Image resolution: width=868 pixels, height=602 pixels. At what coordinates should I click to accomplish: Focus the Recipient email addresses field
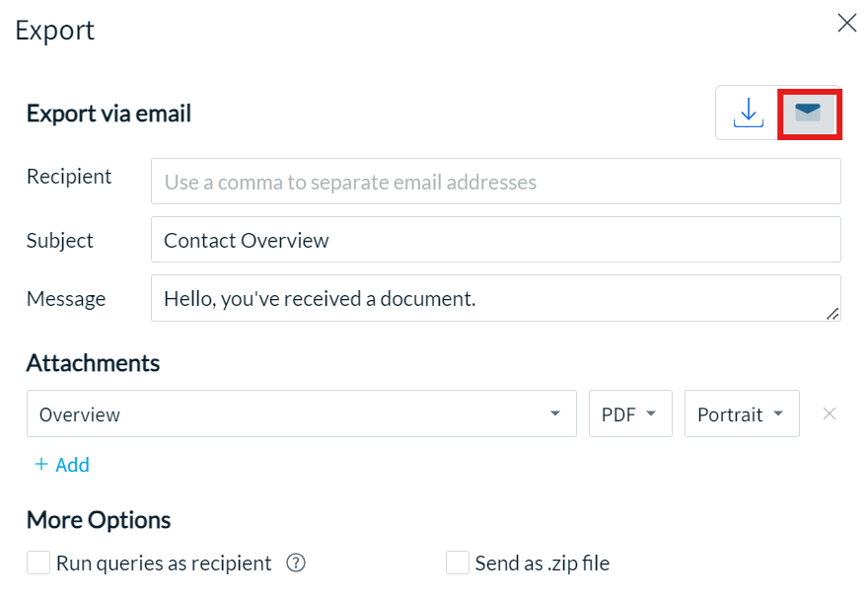point(496,182)
